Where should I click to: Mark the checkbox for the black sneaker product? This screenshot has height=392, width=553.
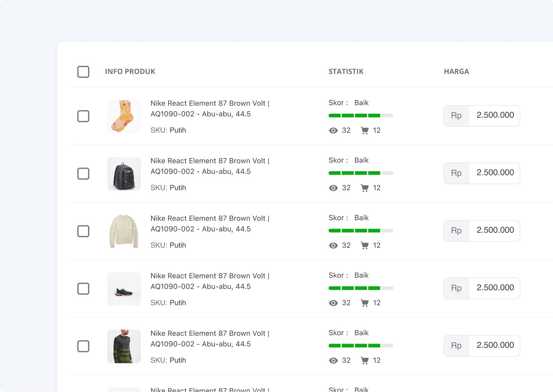(83, 289)
